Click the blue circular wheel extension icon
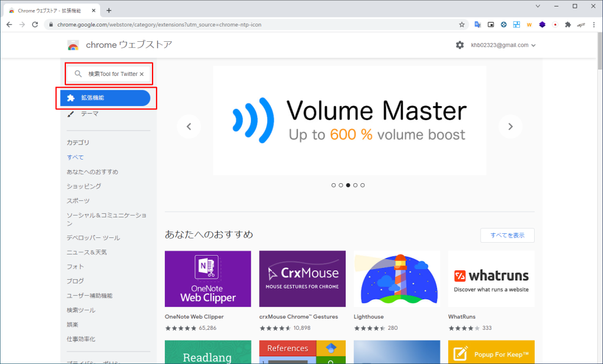603x364 pixels. [x=503, y=25]
